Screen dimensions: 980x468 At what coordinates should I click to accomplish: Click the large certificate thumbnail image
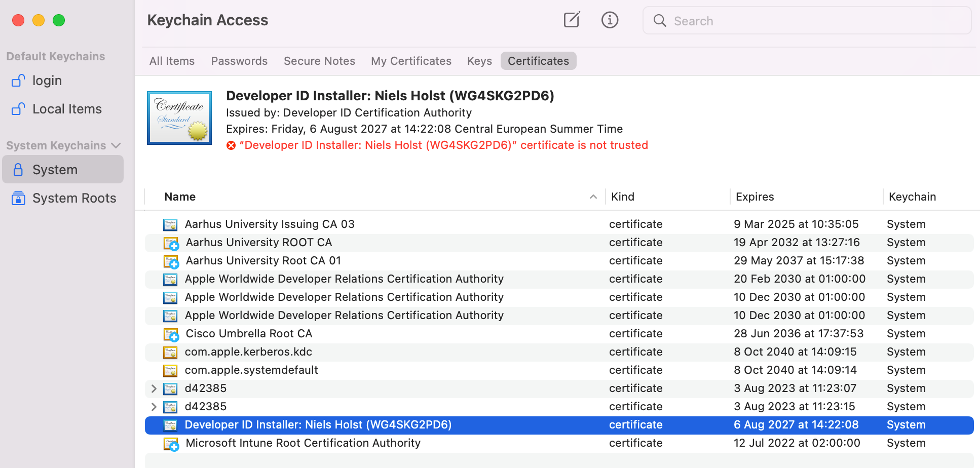click(x=179, y=118)
